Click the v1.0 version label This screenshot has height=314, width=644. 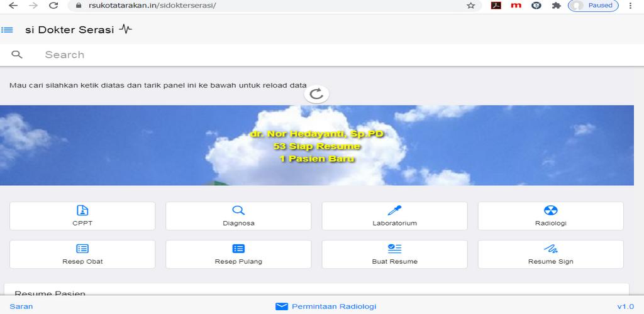pos(626,306)
